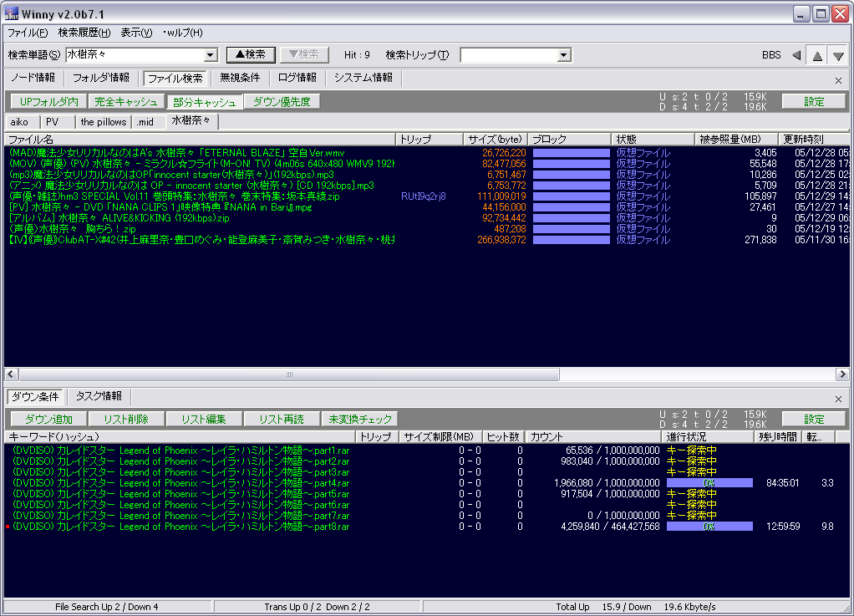Click the BBS up triangle icon
The width and height of the screenshot is (854, 616).
pos(817,55)
